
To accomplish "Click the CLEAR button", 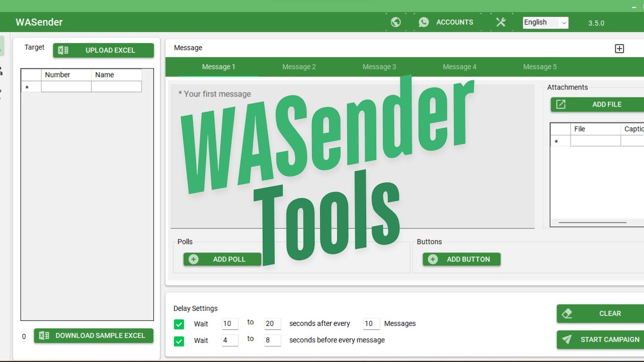I will pyautogui.click(x=600, y=313).
